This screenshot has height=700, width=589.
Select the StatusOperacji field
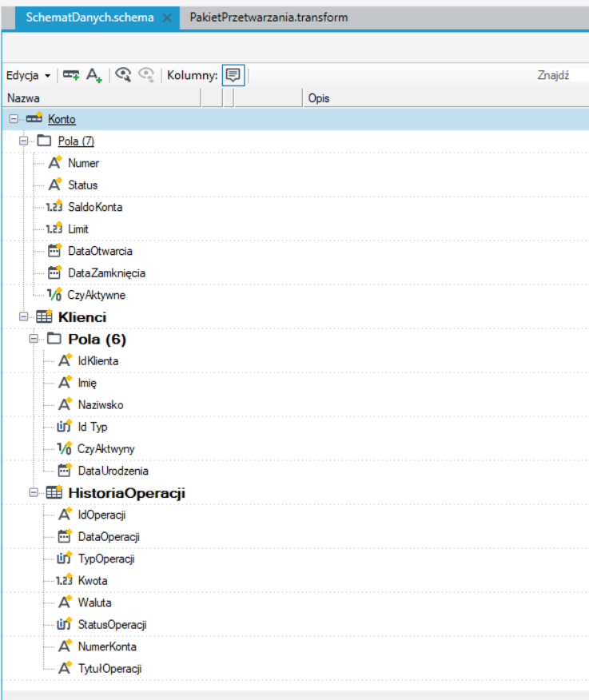click(112, 625)
